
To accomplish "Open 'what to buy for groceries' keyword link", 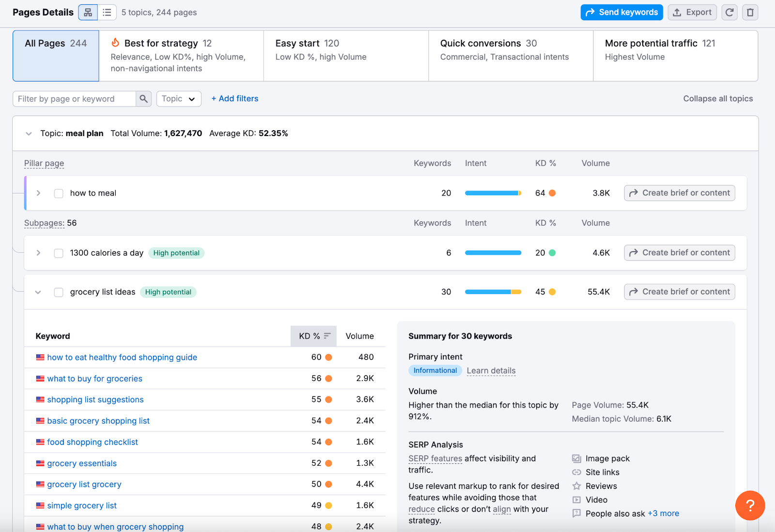I will pos(94,379).
